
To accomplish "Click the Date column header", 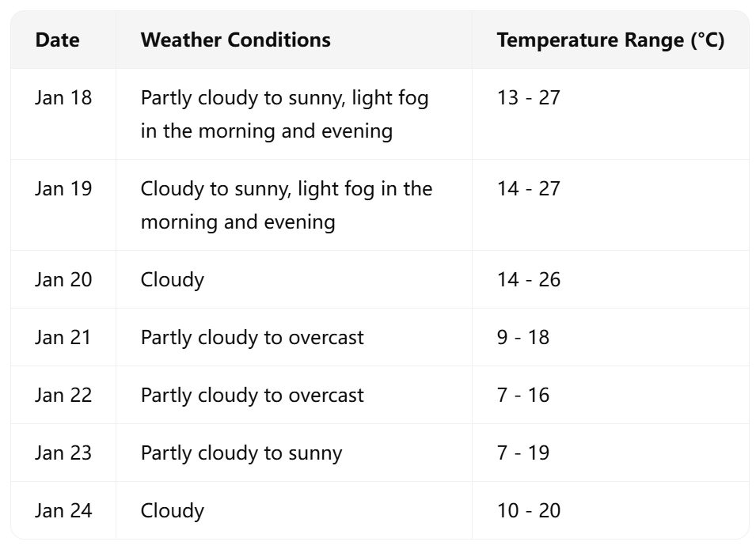I will pos(57,40).
